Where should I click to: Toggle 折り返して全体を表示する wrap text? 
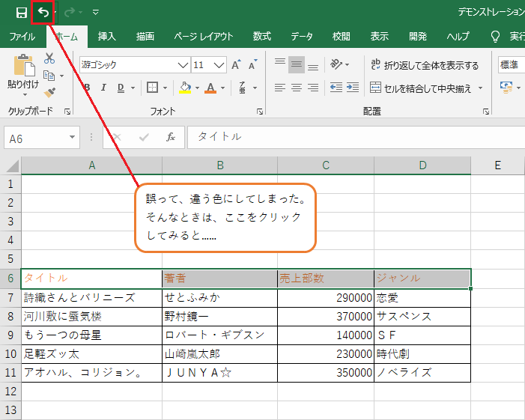pyautogui.click(x=425, y=65)
